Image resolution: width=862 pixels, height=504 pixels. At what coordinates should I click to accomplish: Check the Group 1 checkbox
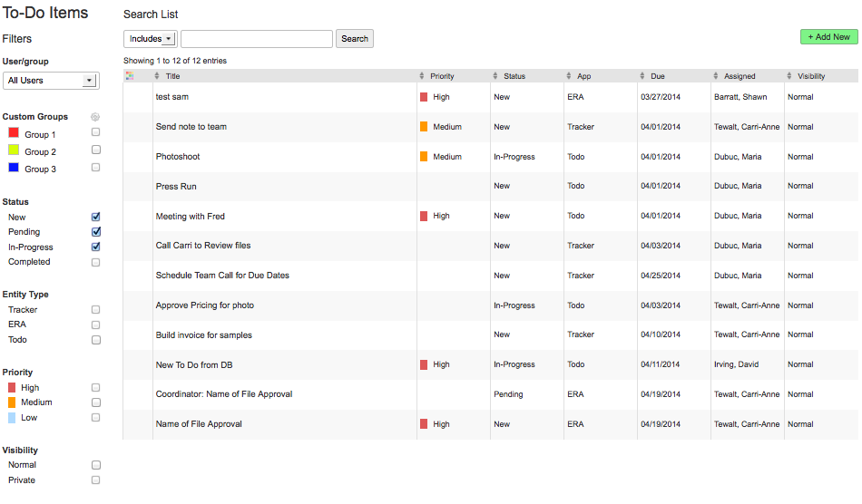click(x=95, y=132)
